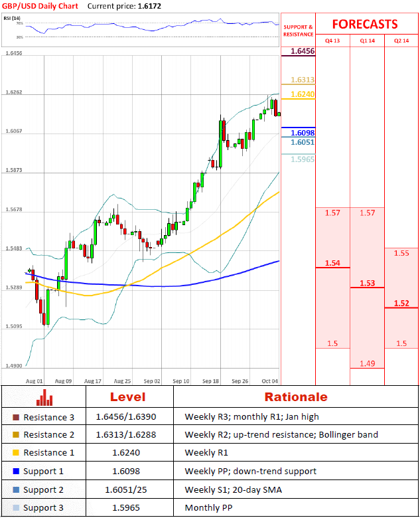Click the Resistance 1 yellow color swatch

(x=16, y=452)
